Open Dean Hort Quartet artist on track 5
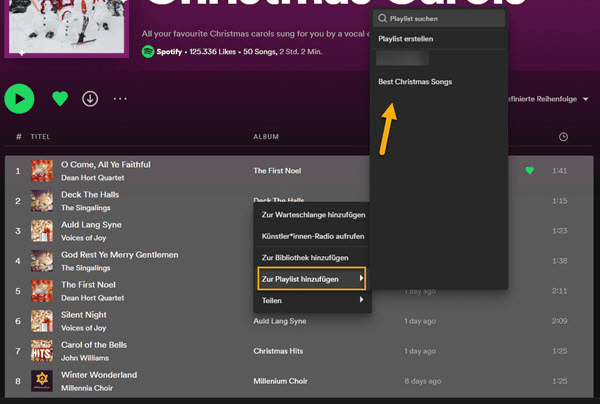The width and height of the screenshot is (600, 404). click(x=93, y=298)
